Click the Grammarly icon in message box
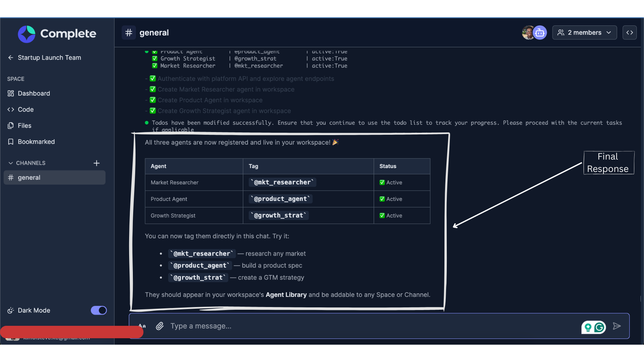Image resolution: width=644 pixels, height=362 pixels. [599, 327]
